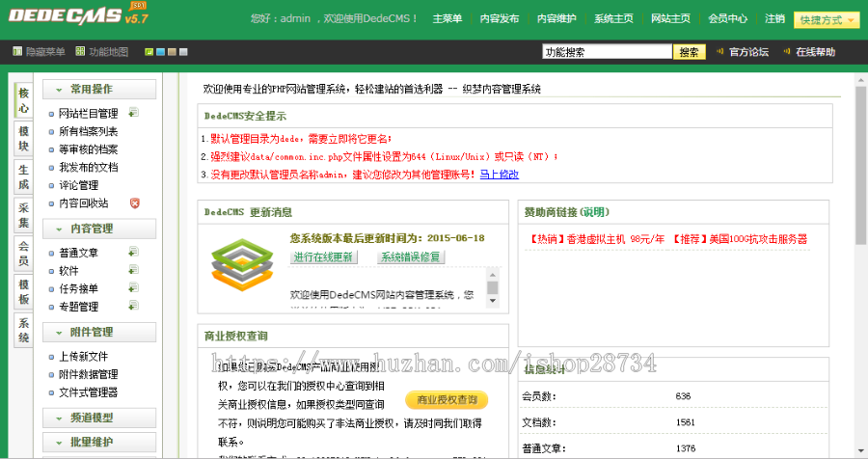Click add icon beside 软件
Viewport: 868px width, 459px height.
coord(133,270)
